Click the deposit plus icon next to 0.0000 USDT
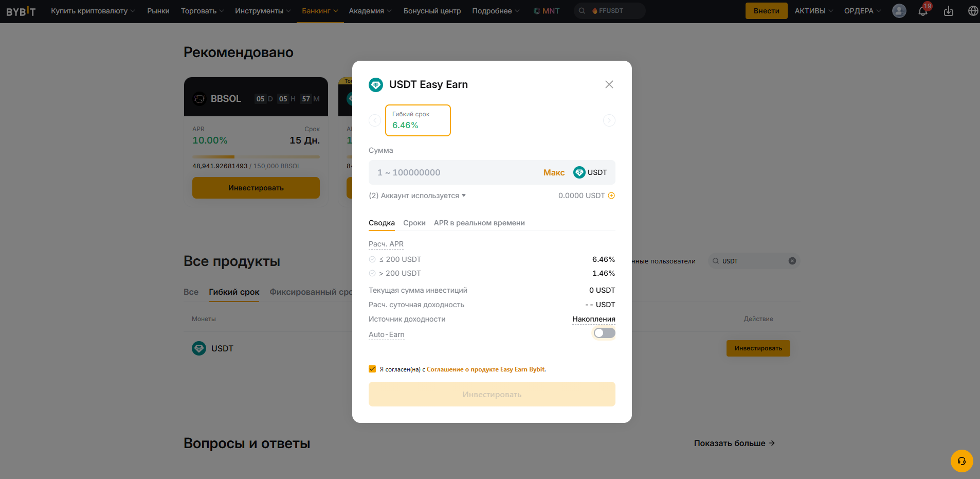This screenshot has width=980, height=479. (611, 196)
